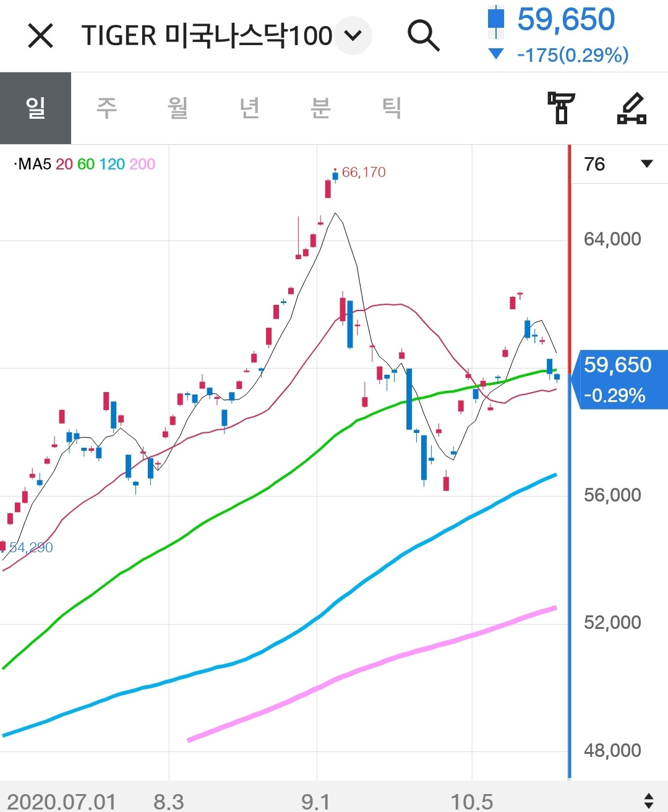Close the chart with the X icon
The width and height of the screenshot is (668, 812).
[x=41, y=36]
